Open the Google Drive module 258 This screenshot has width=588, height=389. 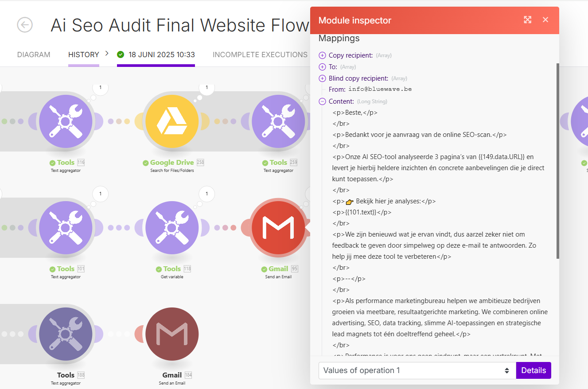172,121
